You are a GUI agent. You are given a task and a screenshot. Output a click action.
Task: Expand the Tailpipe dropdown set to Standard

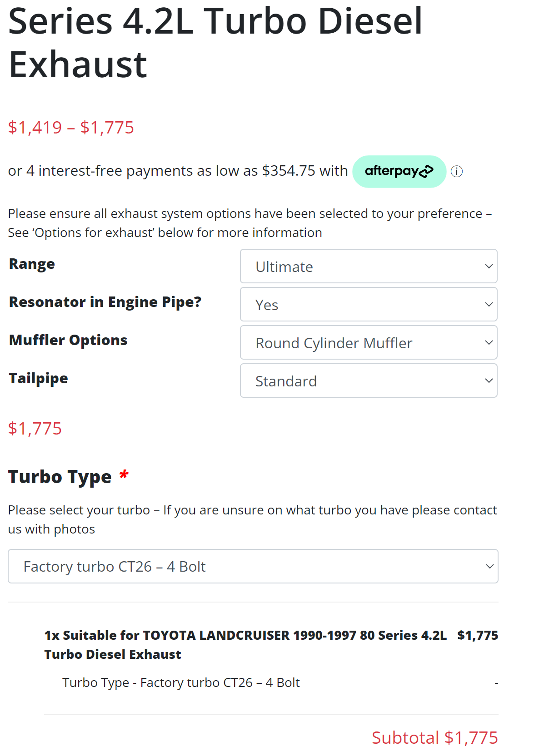pos(368,381)
